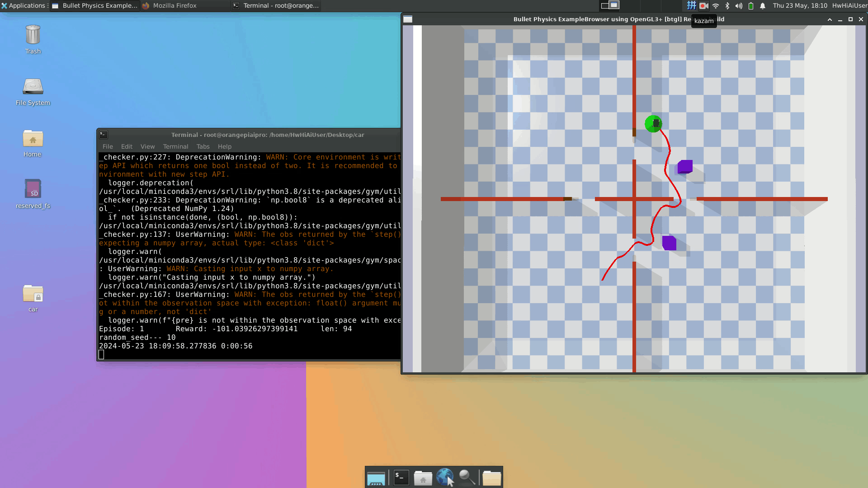
Task: Open the Applications menu
Action: click(24, 5)
